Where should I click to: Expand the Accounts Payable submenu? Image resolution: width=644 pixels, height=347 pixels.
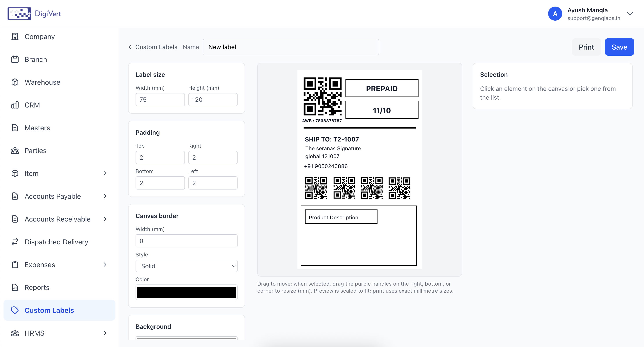105,196
